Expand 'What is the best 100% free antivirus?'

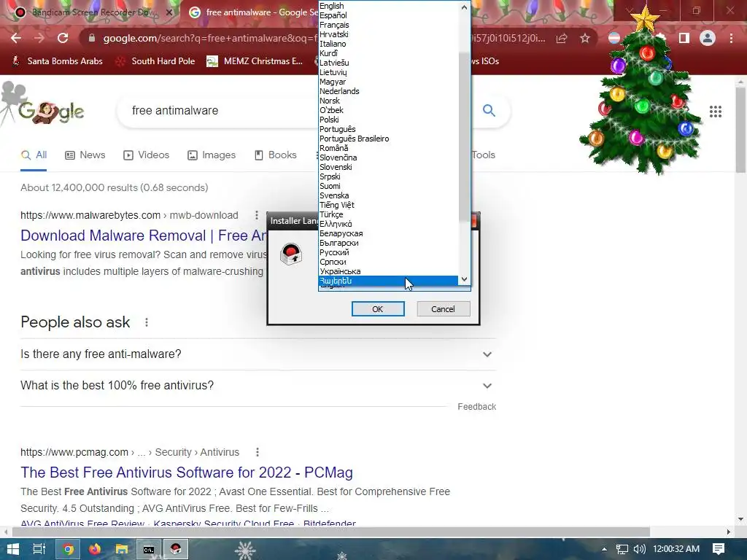(x=258, y=385)
